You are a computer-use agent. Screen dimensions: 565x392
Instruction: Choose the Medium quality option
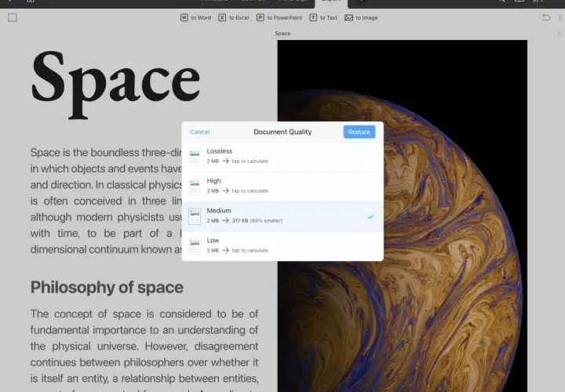coord(282,216)
